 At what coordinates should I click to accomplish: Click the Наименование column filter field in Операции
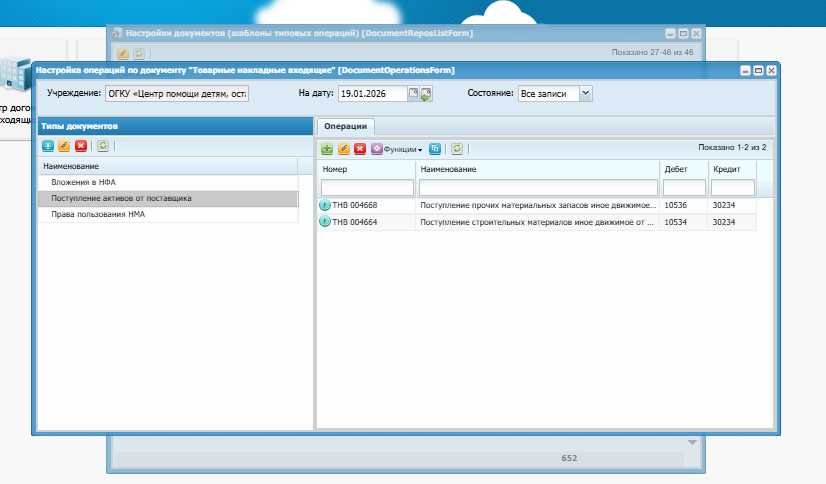tap(538, 187)
